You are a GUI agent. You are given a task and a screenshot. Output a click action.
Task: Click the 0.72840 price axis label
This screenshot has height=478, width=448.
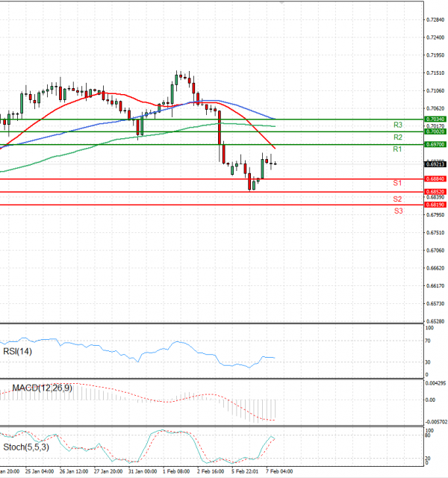pyautogui.click(x=435, y=19)
